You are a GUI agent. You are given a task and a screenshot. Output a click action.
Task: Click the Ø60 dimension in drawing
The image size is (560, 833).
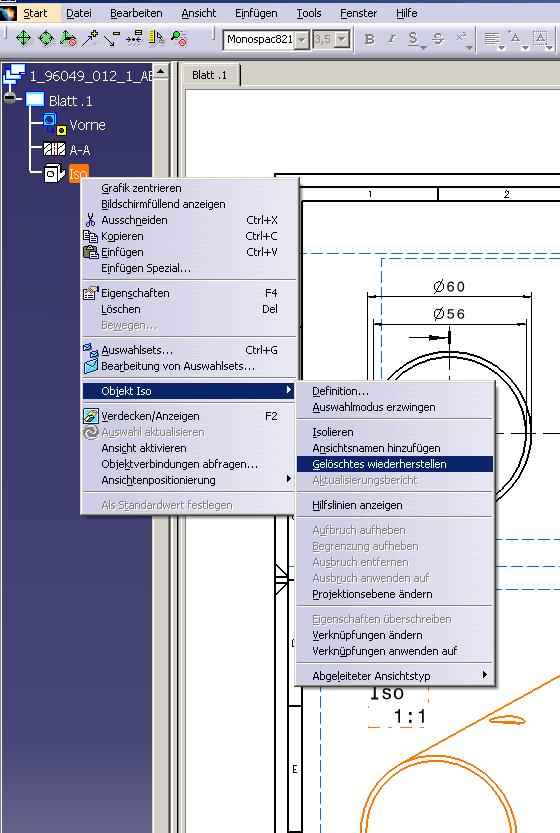[449, 286]
